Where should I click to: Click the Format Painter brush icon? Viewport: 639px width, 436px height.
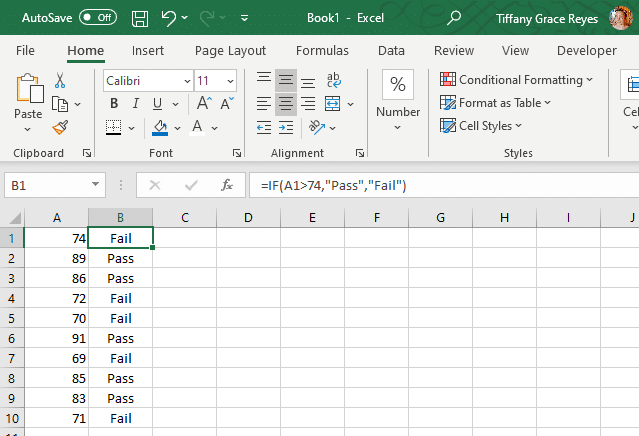click(x=60, y=127)
